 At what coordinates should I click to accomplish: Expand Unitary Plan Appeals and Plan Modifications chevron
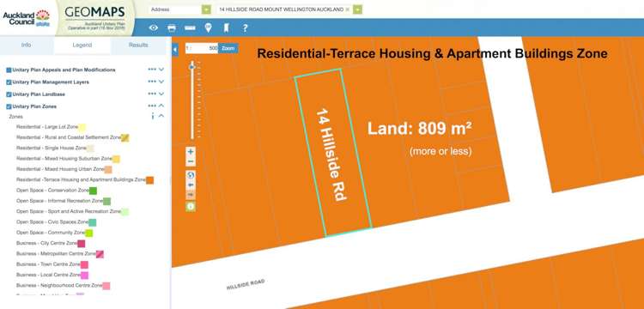pos(161,70)
